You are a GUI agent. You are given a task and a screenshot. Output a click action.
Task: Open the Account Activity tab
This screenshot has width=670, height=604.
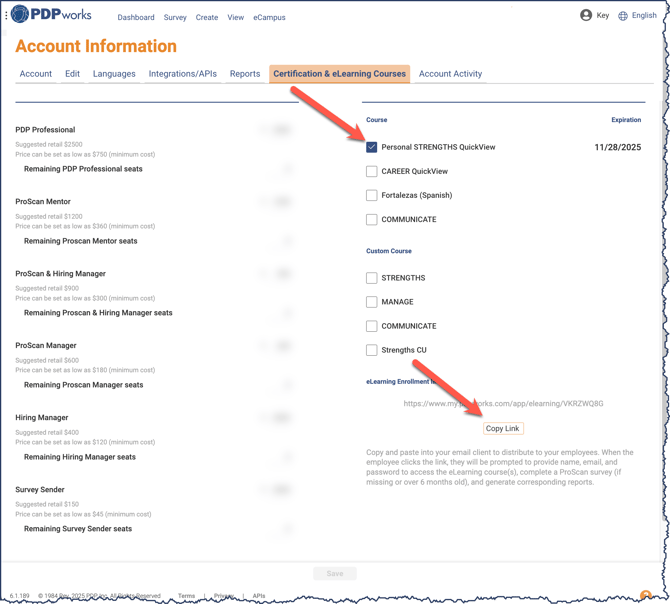coord(450,74)
